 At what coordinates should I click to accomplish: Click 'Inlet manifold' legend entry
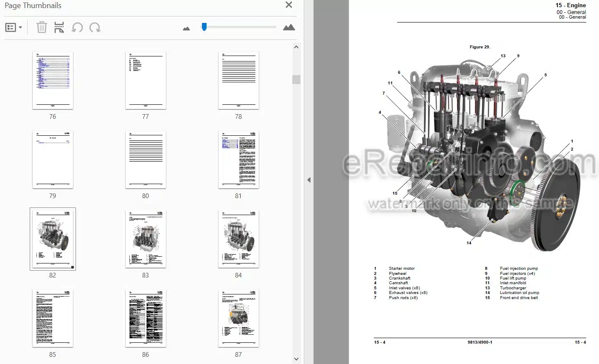tap(513, 283)
